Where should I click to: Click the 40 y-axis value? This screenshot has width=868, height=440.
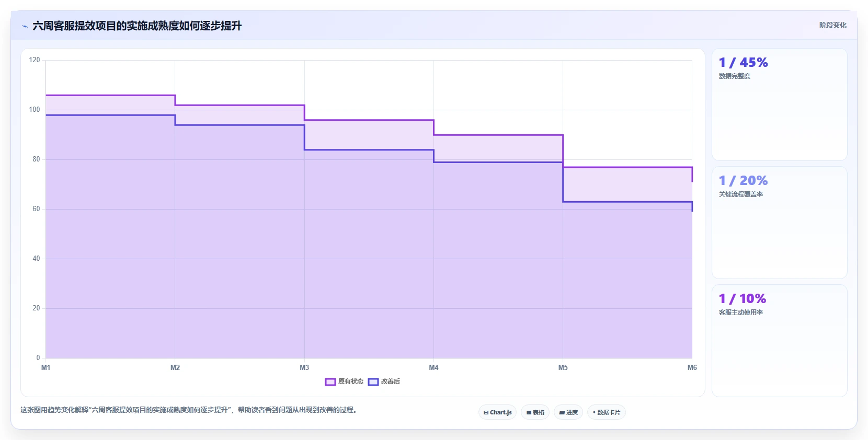tap(36, 259)
